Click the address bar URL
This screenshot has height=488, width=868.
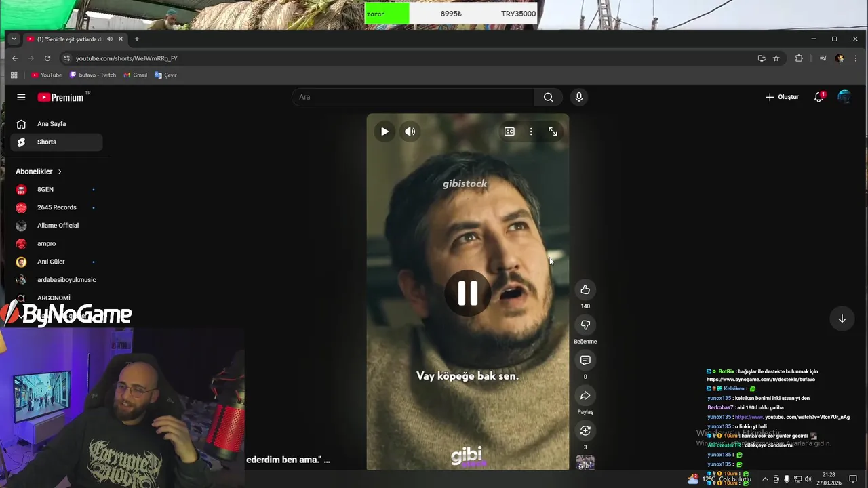[x=127, y=58]
